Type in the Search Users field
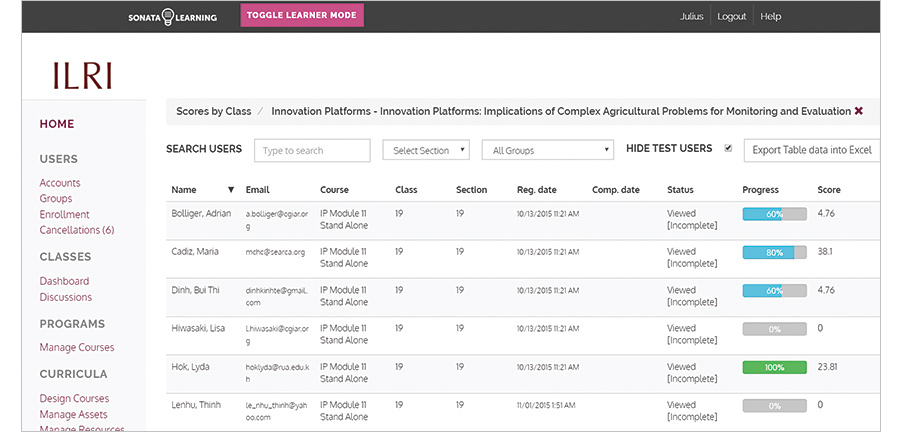Image resolution: width=902 pixels, height=432 pixels. (x=312, y=150)
